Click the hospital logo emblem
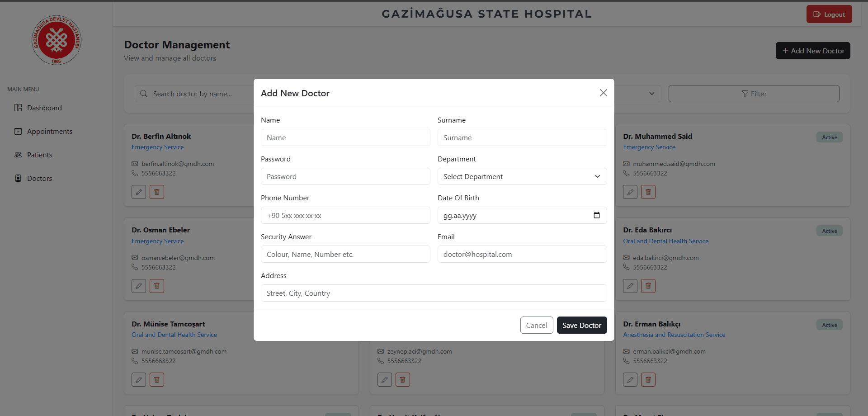Image resolution: width=868 pixels, height=416 pixels. pos(57,40)
